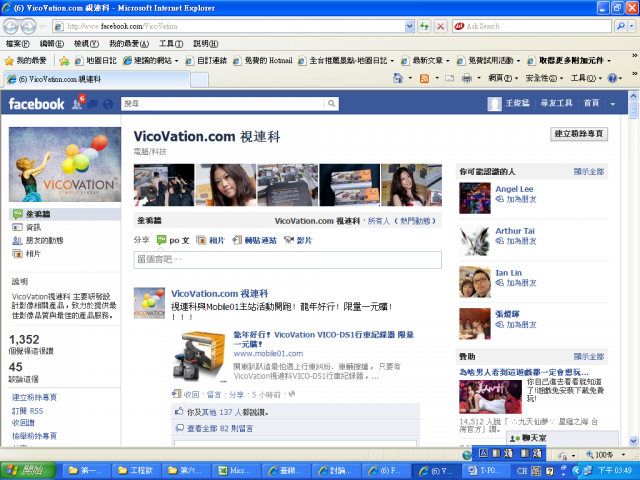This screenshot has width=640, height=480.
Task: Click the search magnifier in IE toolbar
Action: [x=620, y=26]
